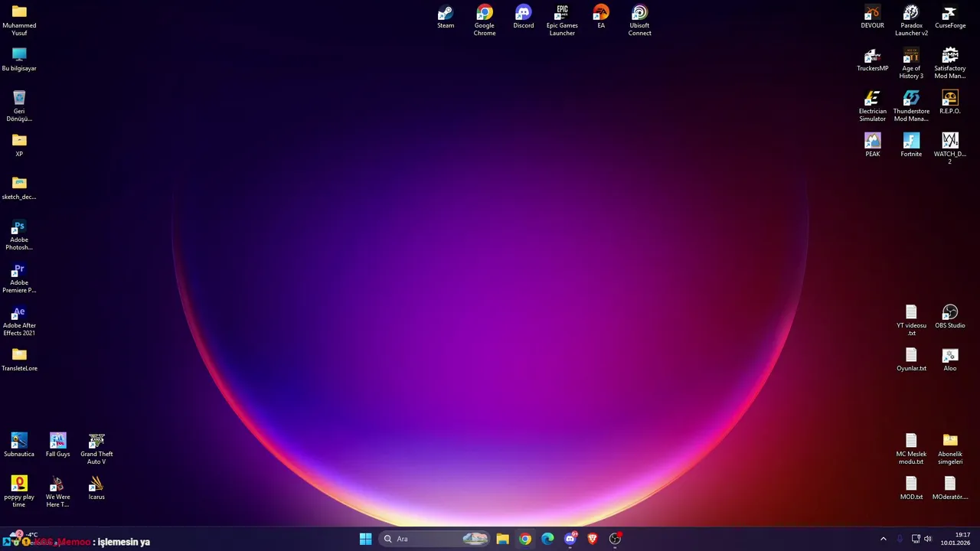Open the Steam desktop shortcut

click(446, 17)
